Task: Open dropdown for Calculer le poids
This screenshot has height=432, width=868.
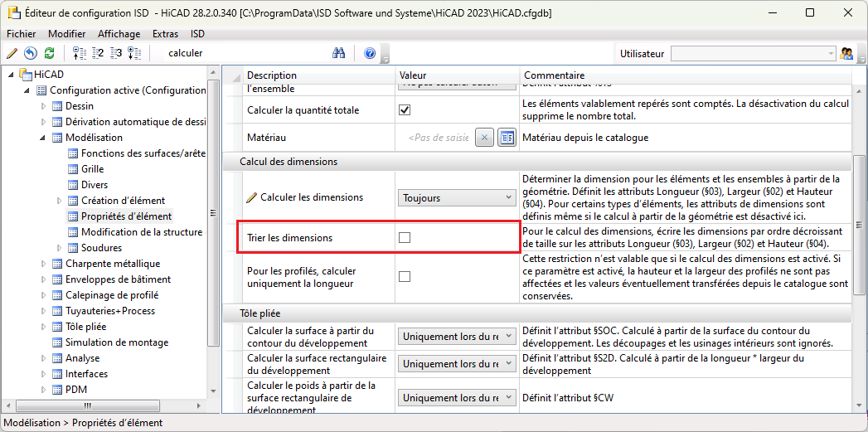Action: click(x=457, y=397)
